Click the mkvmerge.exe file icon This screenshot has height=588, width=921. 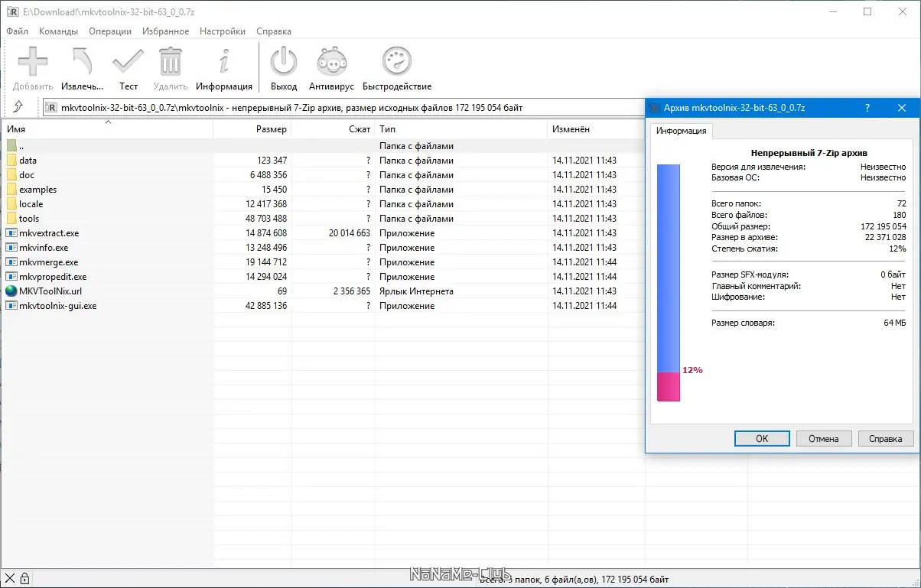coord(11,262)
